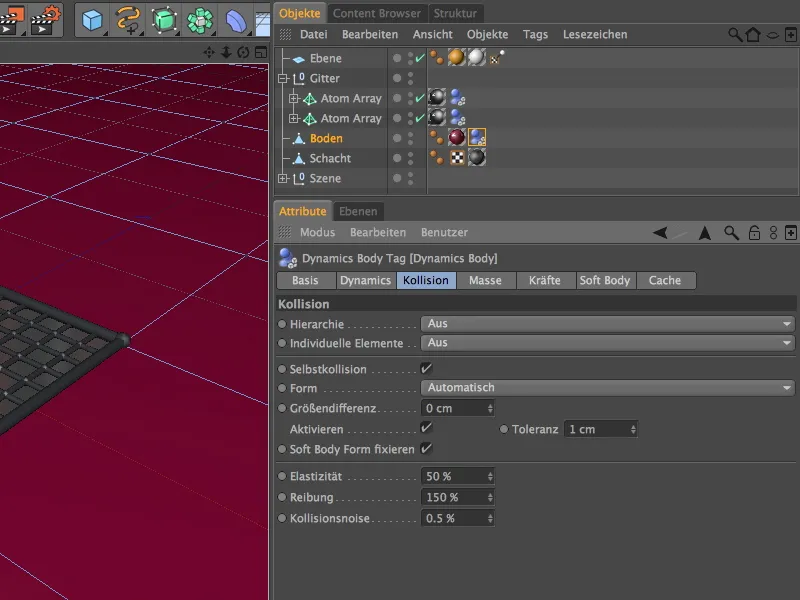The image size is (800, 600).
Task: Open a new Attribute manager panel
Action: tap(790, 233)
